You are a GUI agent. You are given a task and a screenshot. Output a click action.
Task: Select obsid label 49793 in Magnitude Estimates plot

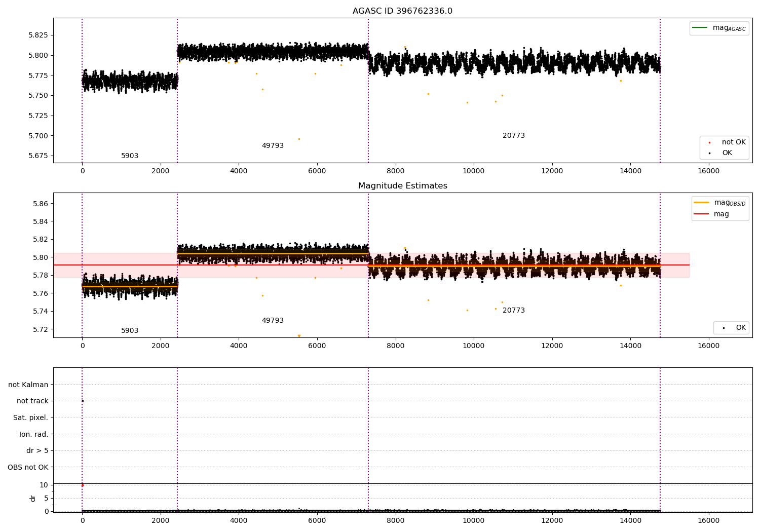coord(273,321)
